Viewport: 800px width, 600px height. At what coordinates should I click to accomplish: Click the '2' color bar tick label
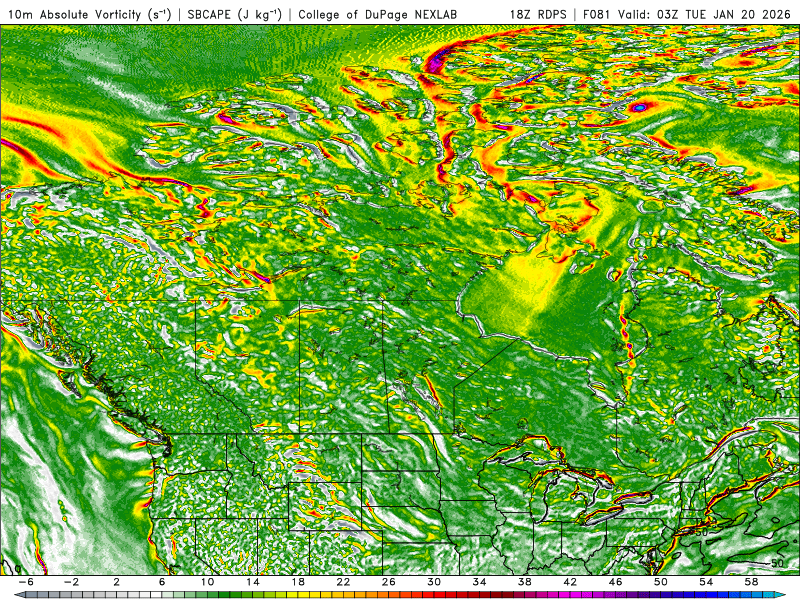(116, 582)
